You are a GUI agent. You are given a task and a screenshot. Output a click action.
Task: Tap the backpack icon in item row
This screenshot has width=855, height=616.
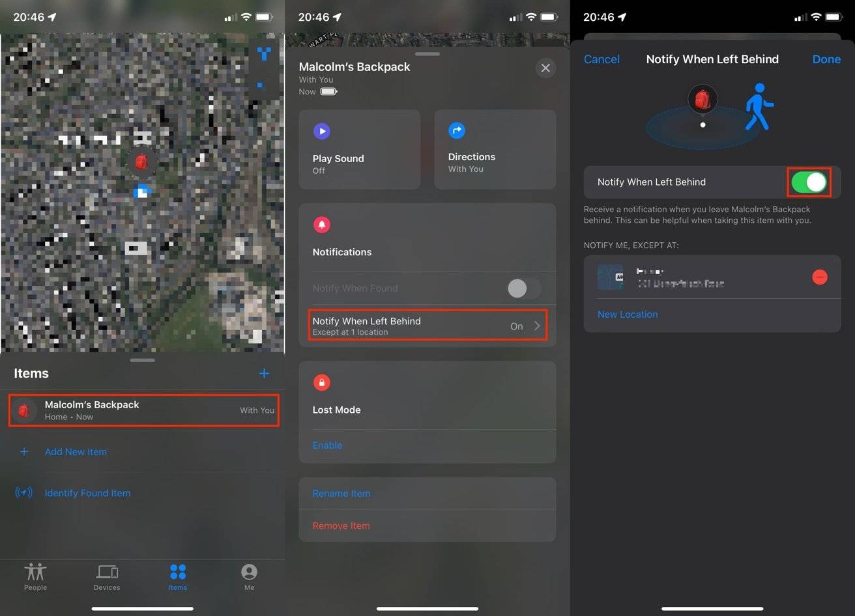coord(24,410)
